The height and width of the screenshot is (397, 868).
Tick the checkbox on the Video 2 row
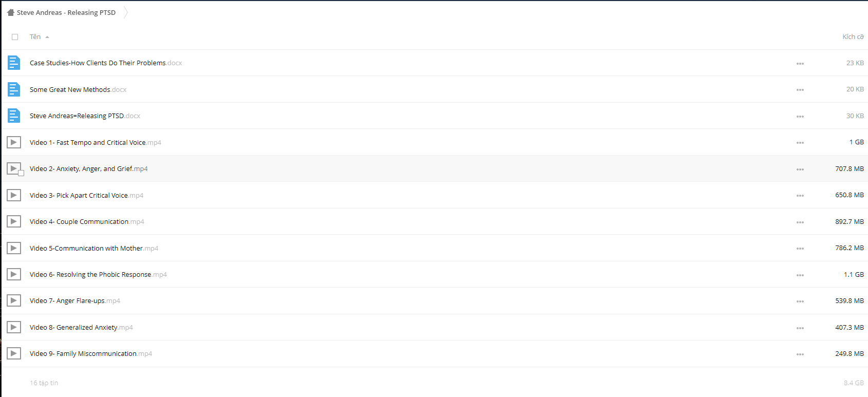(x=21, y=173)
